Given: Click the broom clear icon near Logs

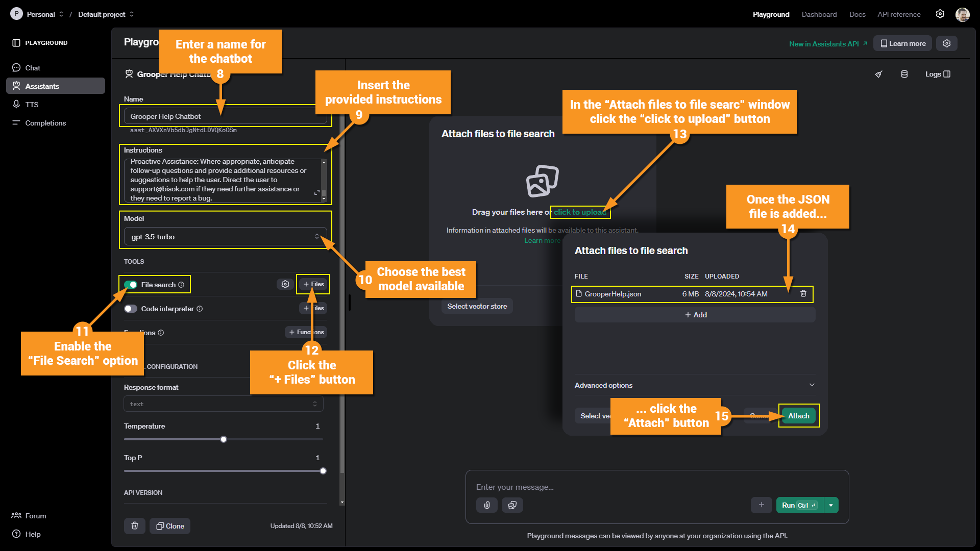Looking at the screenshot, I should coord(878,74).
